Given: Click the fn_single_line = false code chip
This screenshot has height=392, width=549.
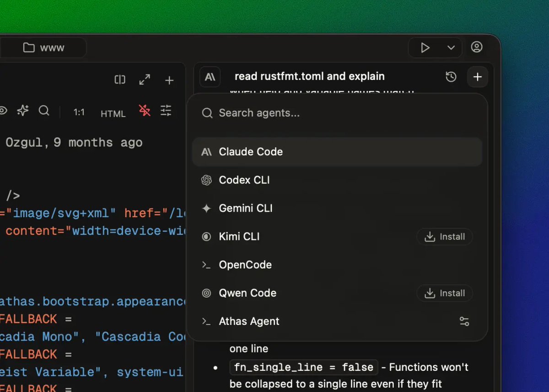Looking at the screenshot, I should (x=304, y=367).
